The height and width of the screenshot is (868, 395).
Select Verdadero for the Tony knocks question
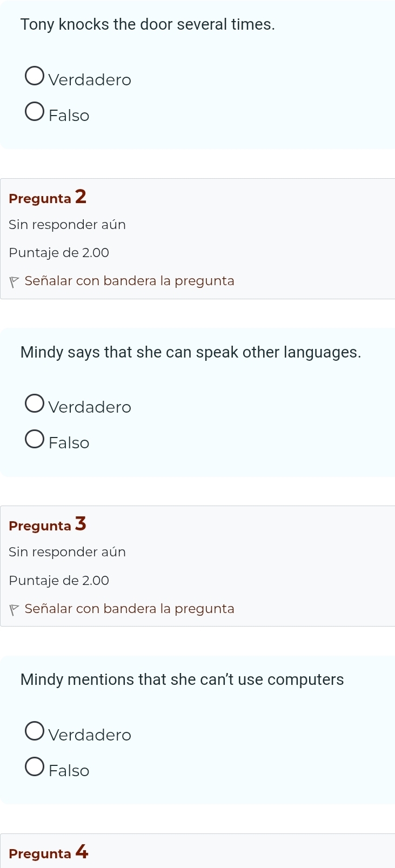(35, 77)
